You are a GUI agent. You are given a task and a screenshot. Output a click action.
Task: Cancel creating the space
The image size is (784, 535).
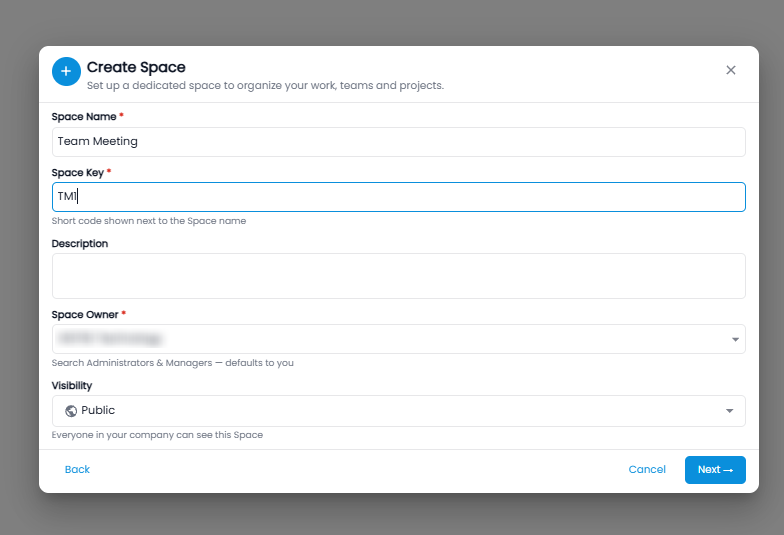click(647, 470)
